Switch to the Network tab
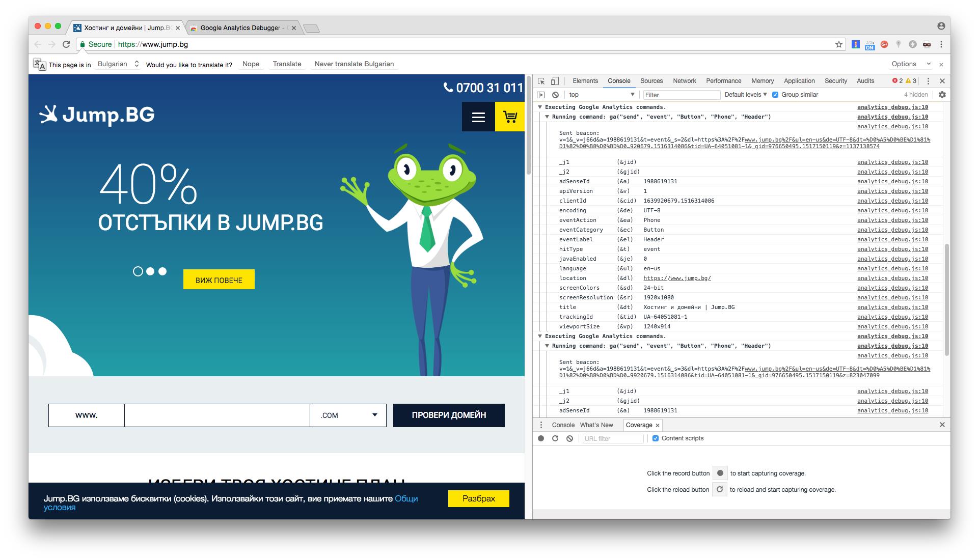 (684, 81)
